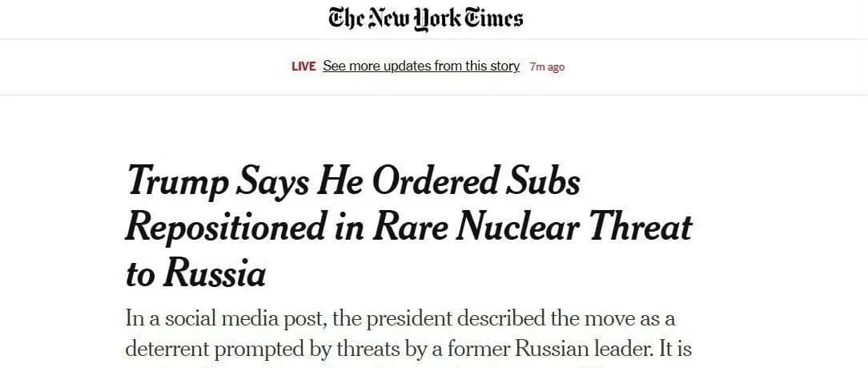Click the word "deterrent" in the summary
Image resolution: width=868 pixels, height=368 pixels.
coord(168,349)
